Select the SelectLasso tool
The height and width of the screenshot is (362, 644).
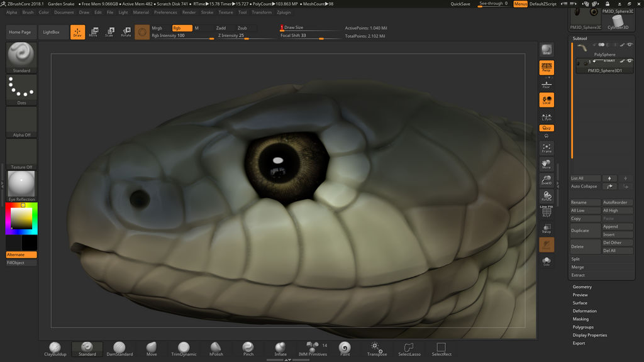point(409,349)
